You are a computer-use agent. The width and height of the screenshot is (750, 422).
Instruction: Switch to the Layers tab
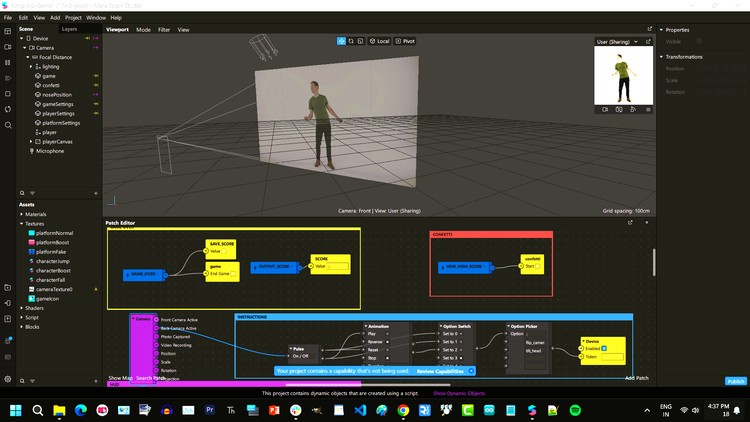coord(69,29)
